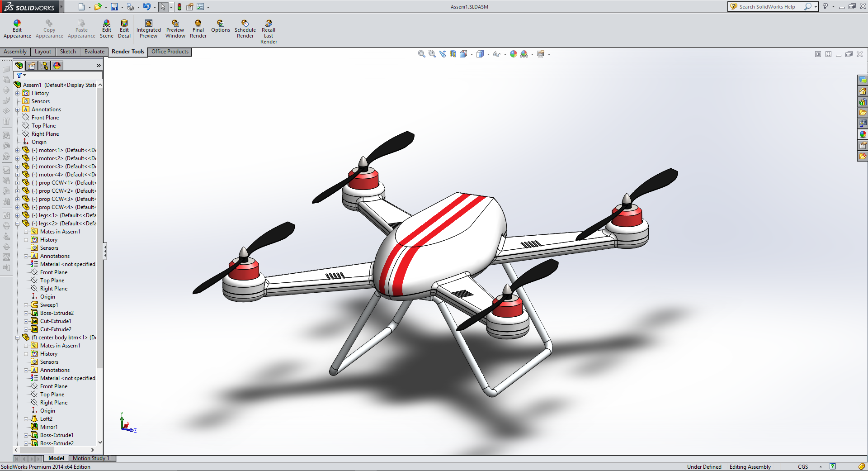Open the DisplayManager panel tab
868x471 pixels.
click(57, 66)
